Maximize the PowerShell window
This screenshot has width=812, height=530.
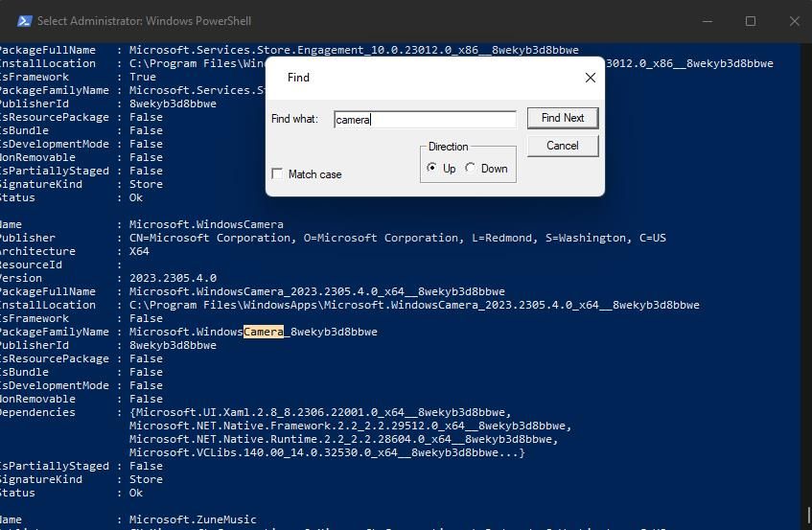click(x=751, y=21)
